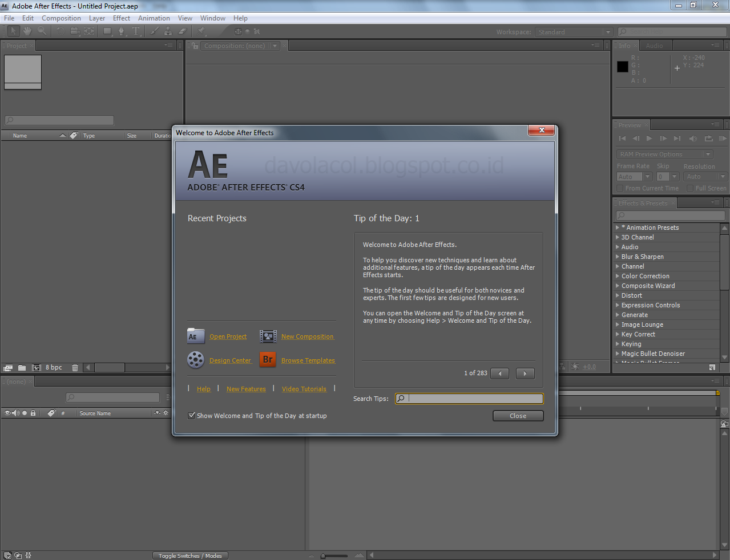Expand the Keying effects category

tap(617, 344)
